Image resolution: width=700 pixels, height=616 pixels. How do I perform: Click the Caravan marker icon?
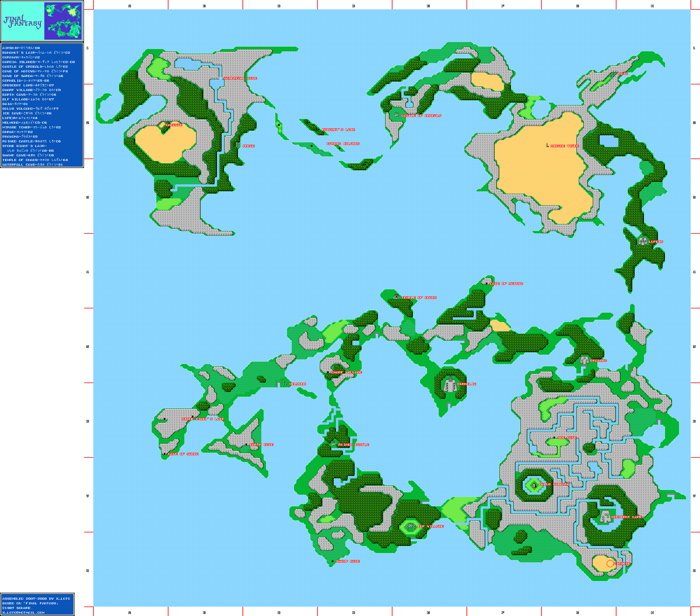162,125
